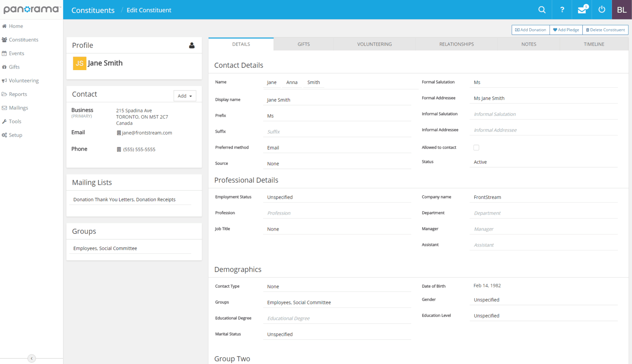Screen dimensions: 632x364
Task: Click the Delete Constituent button
Action: point(605,30)
